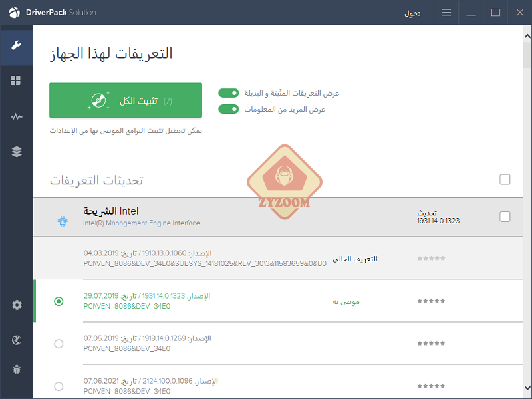532x399 pixels.
Task: Toggle عرض المزيد من المعلومات switch
Action: tap(229, 109)
